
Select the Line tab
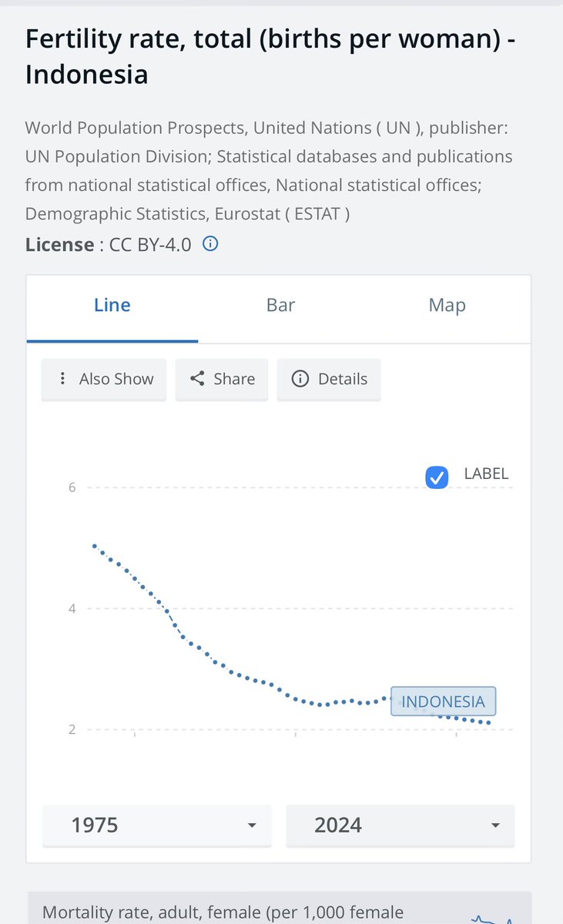[112, 305]
